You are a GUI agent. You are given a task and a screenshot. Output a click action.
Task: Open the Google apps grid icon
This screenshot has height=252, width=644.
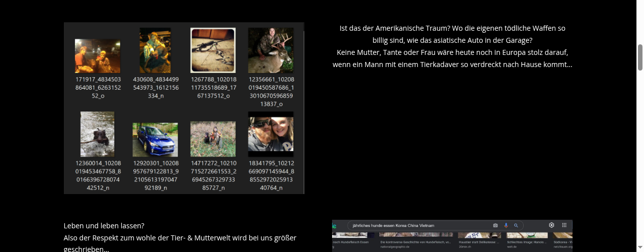point(565,225)
